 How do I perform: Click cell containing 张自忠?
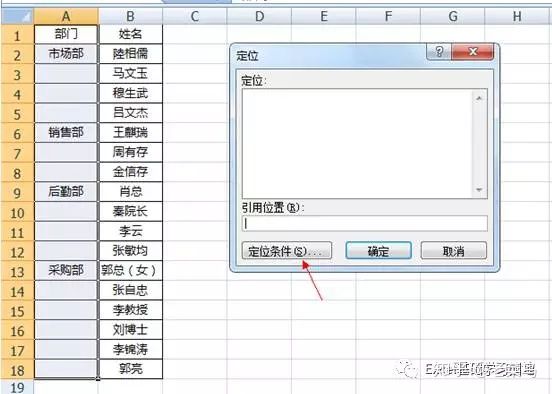pos(131,290)
